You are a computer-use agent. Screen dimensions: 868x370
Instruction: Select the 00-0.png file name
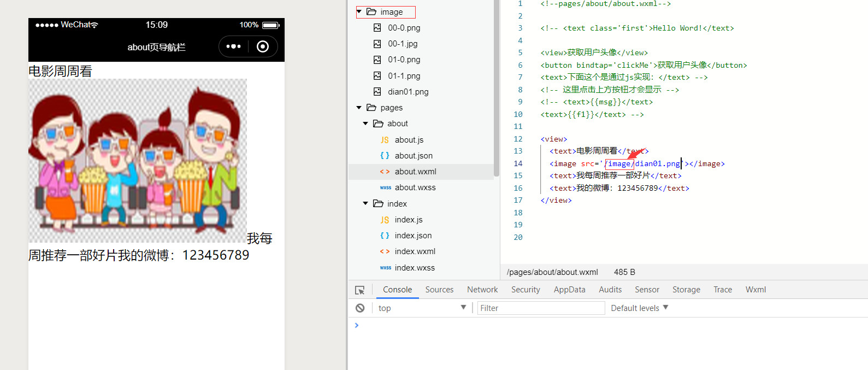click(404, 28)
